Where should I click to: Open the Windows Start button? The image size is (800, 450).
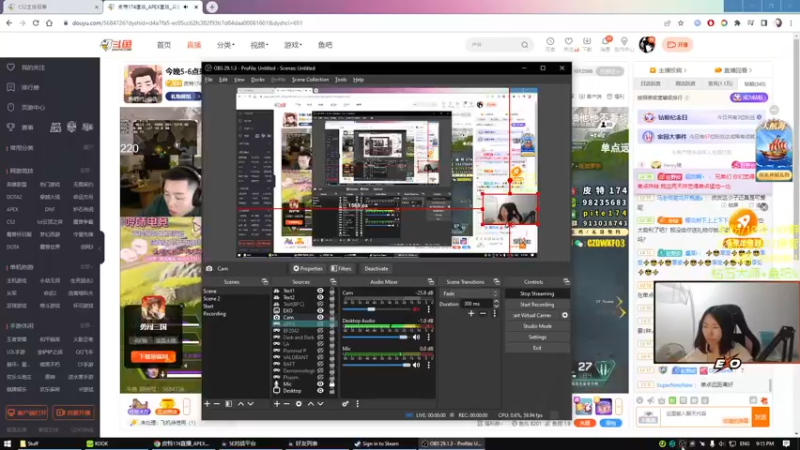(x=7, y=443)
